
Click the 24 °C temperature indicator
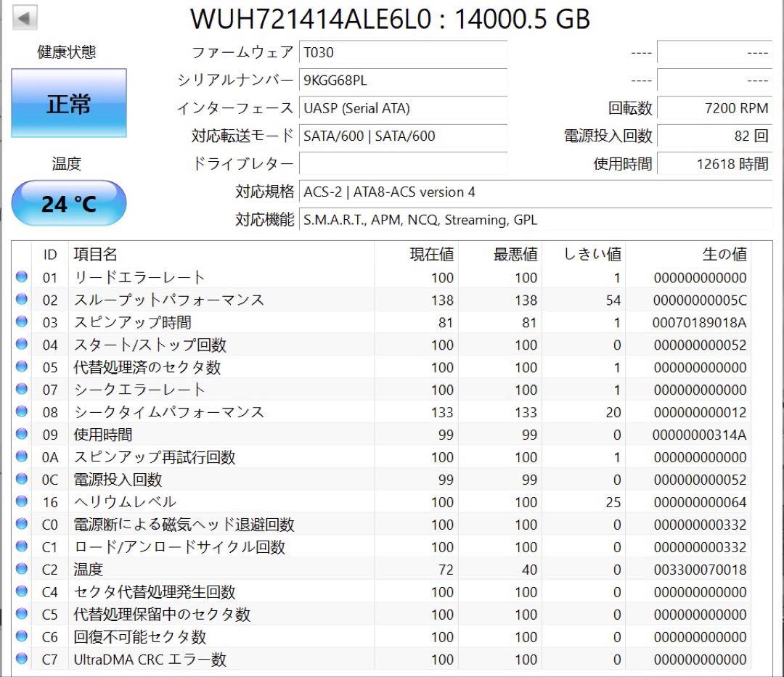click(x=69, y=203)
